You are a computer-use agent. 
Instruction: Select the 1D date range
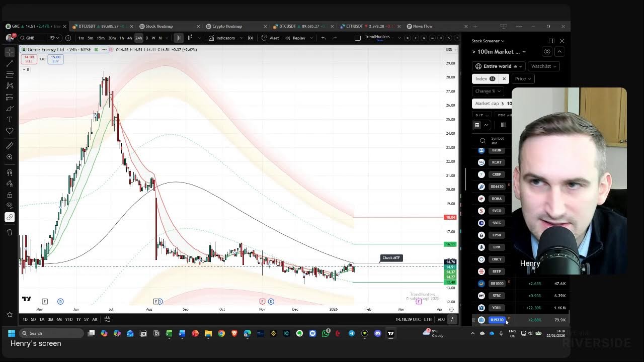click(25, 319)
